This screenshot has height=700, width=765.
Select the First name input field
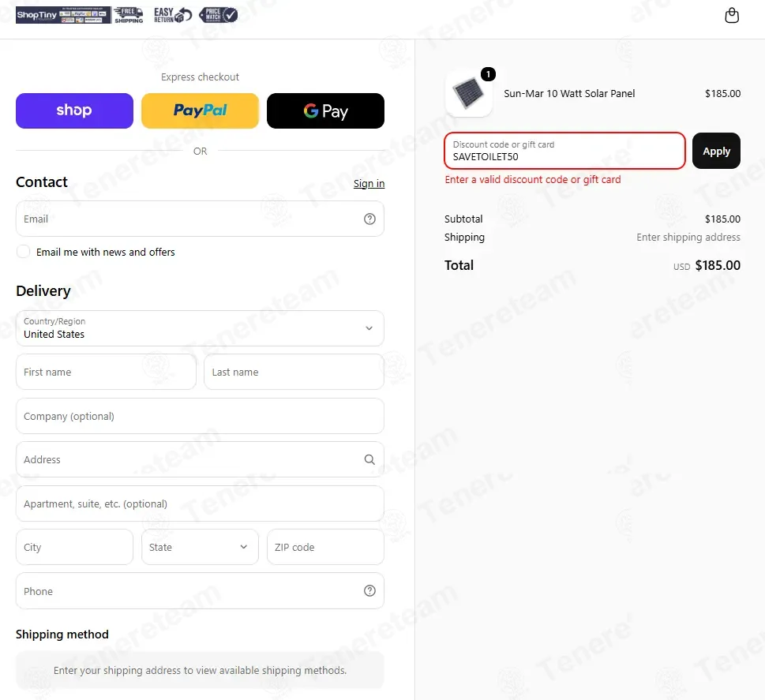106,372
